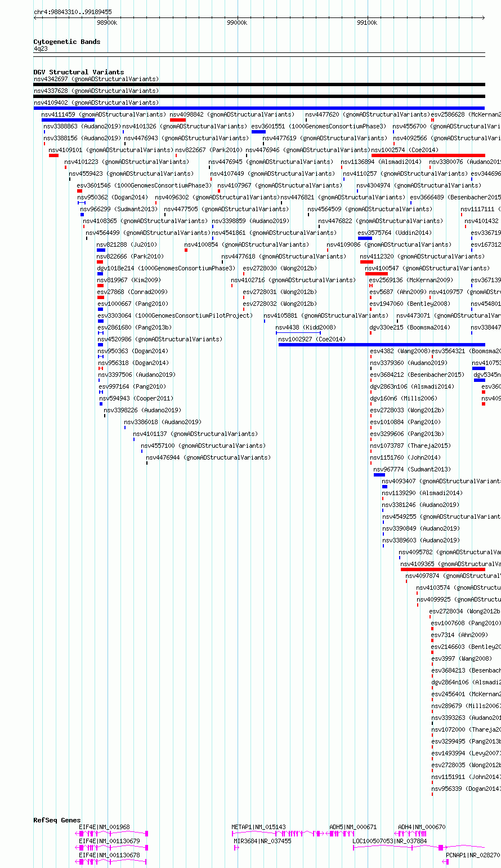Click nsv966299 (Sudmant2013) variant label
The image size is (501, 868).
[x=119, y=209]
